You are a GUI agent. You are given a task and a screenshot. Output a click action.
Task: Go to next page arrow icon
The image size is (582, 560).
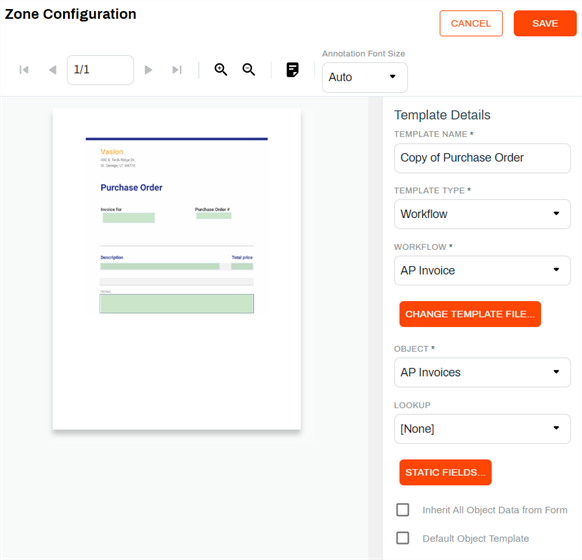pos(148,70)
